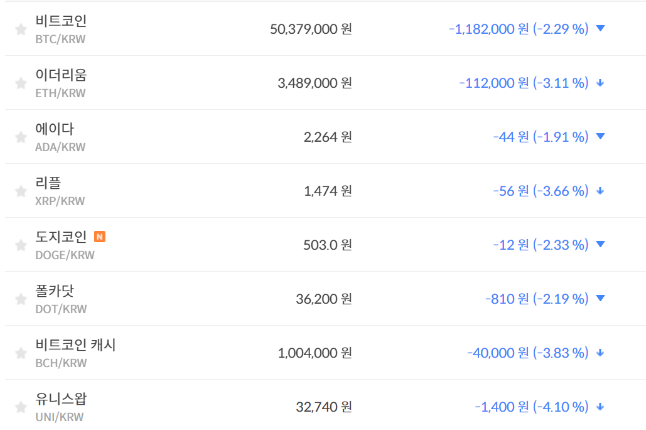
Task: Open the 이더리움 coin name link
Action: (x=61, y=75)
